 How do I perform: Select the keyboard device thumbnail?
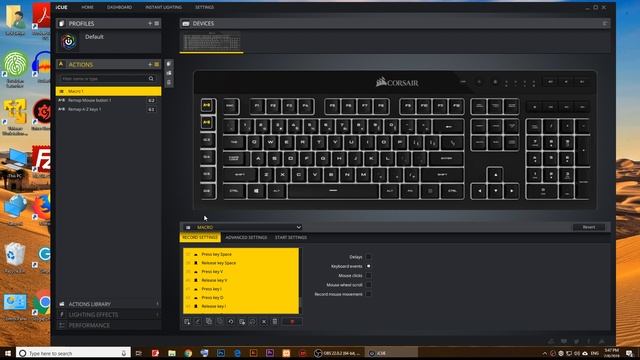click(x=211, y=41)
